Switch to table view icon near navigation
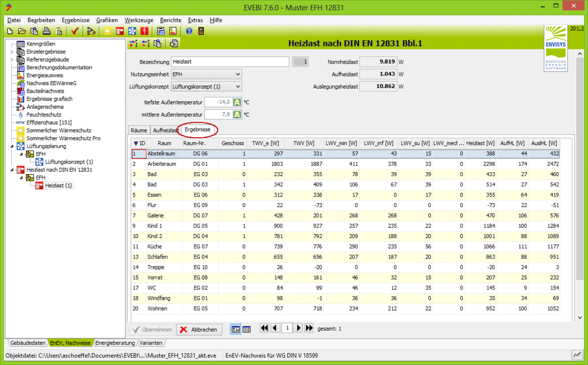Screen dimensions: 588x365 pos(246,329)
